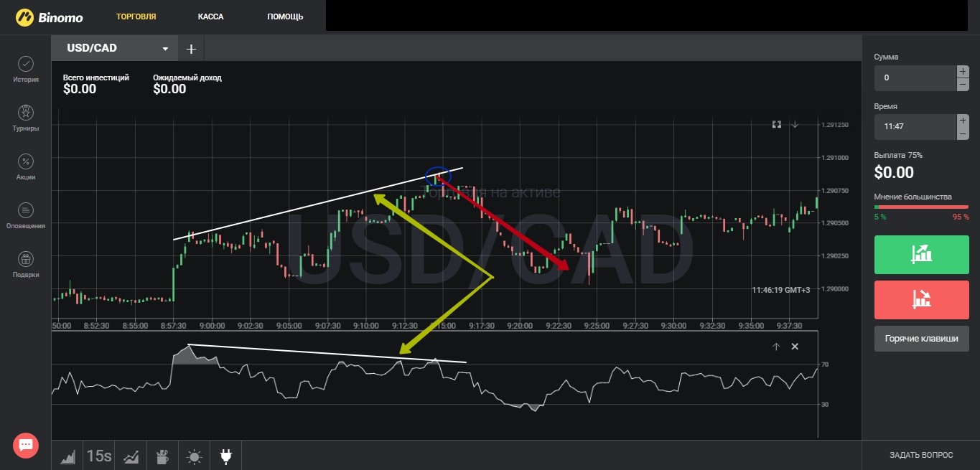The height and width of the screenshot is (470, 980).
Task: Click the Ожидаемый доход $0.00 value
Action: coord(169,89)
